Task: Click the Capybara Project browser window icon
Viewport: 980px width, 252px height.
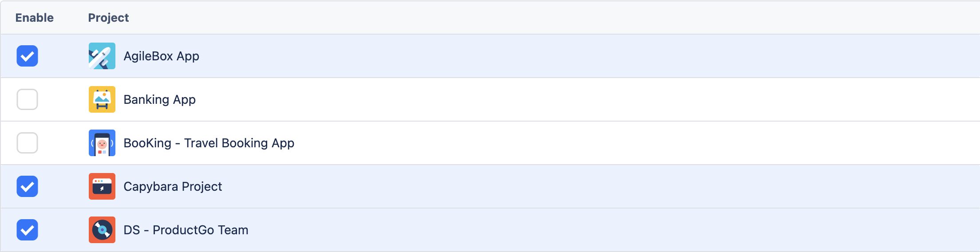Action: coord(102,186)
